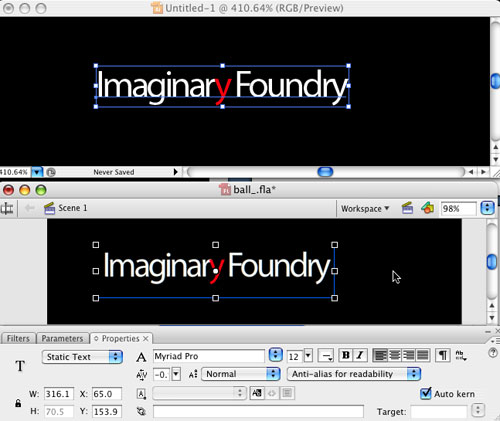
Task: Align text center
Action: click(394, 355)
